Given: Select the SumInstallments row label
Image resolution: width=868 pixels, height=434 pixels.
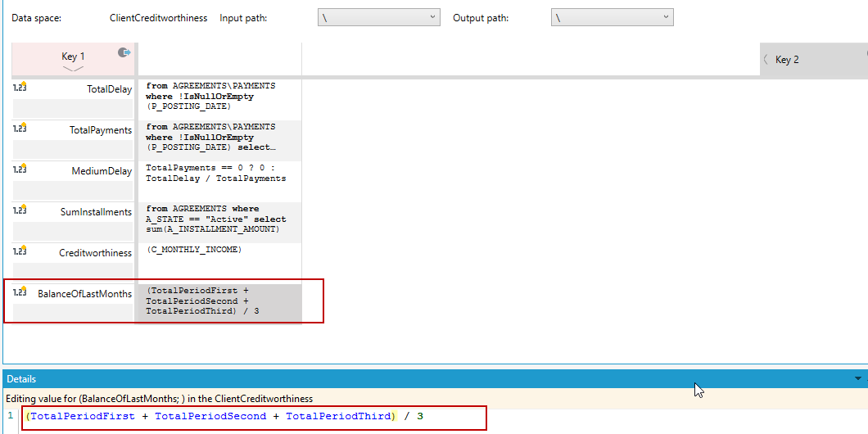Looking at the screenshot, I should [x=97, y=212].
